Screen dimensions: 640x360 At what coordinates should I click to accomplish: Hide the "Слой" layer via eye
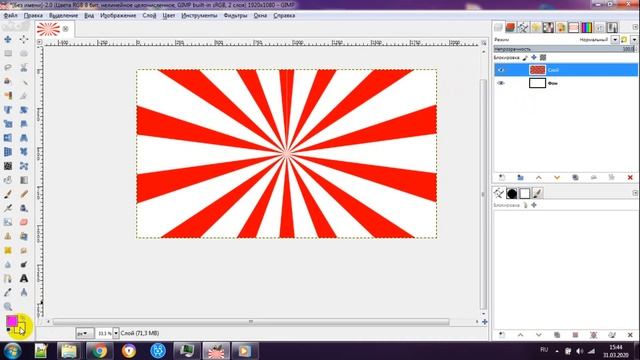501,70
